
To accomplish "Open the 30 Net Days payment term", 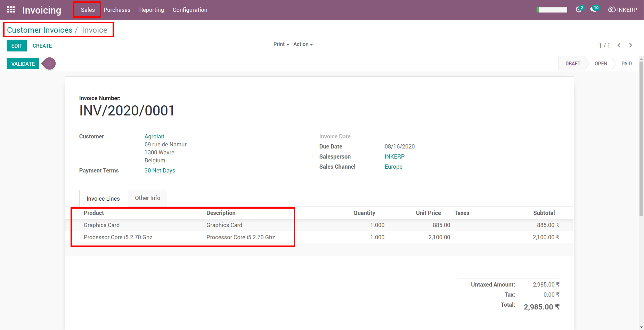I will [160, 170].
